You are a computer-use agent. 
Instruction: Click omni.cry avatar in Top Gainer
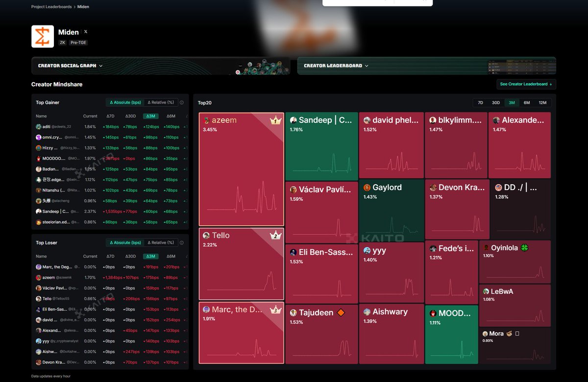click(x=39, y=138)
